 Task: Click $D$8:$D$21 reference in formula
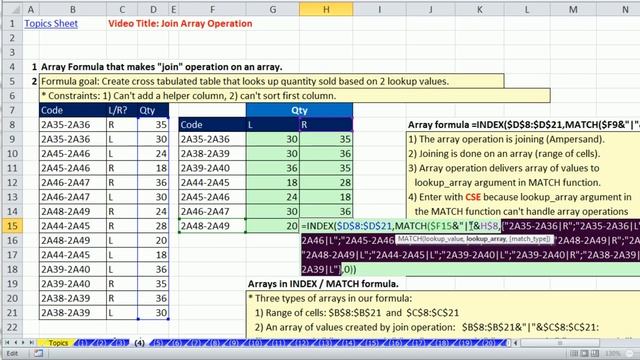click(x=364, y=226)
